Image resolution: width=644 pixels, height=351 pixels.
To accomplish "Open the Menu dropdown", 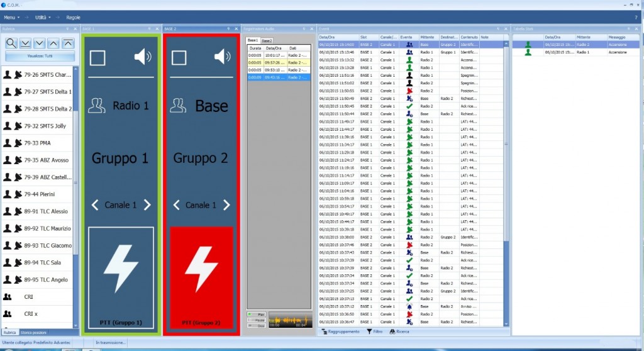I will pos(11,17).
